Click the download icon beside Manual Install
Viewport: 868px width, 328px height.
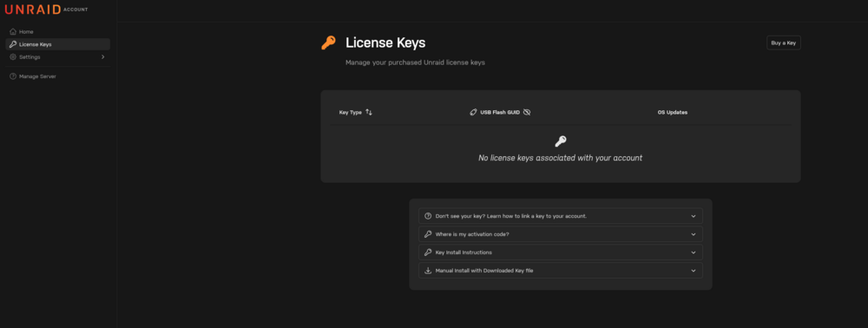coord(428,271)
